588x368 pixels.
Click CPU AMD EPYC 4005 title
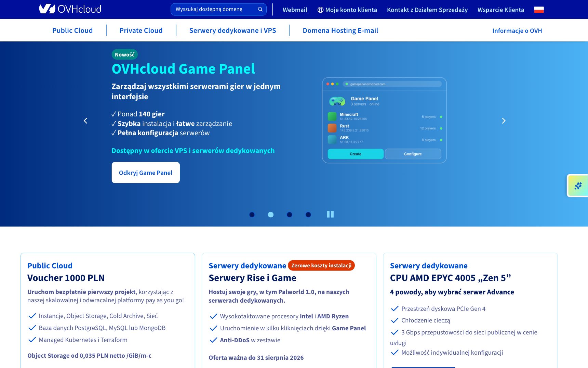pyautogui.click(x=450, y=278)
